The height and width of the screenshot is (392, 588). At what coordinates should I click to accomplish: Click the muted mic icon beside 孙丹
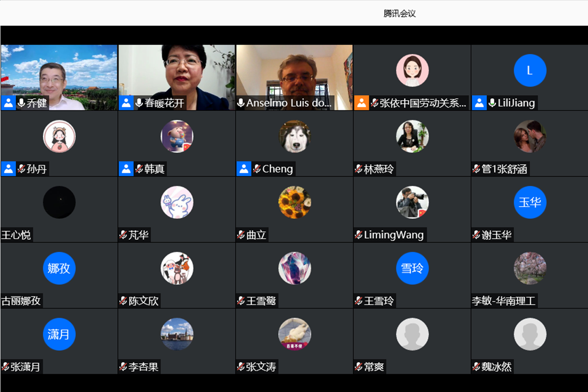point(21,169)
